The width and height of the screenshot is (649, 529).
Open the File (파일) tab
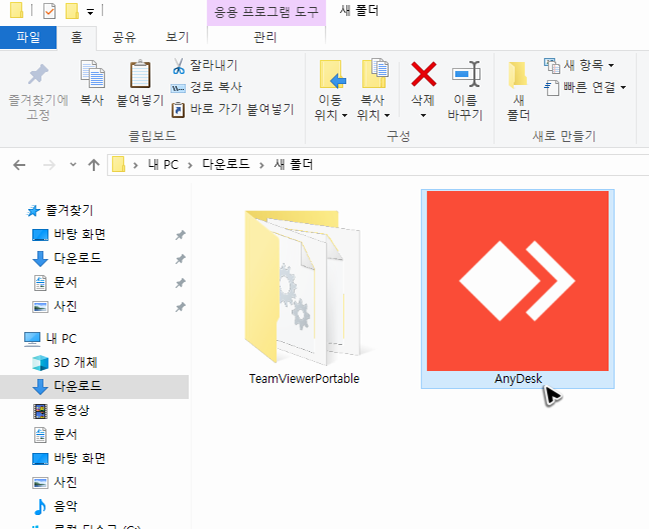coord(28,37)
